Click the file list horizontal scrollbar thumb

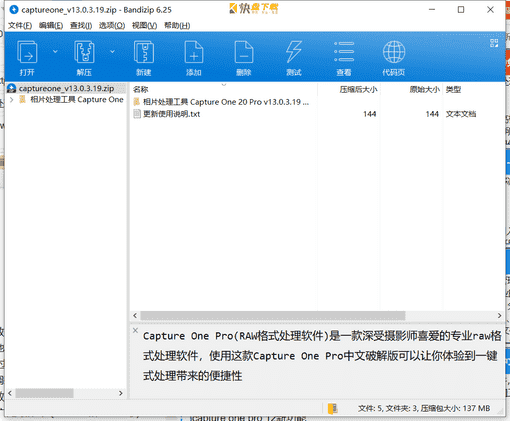(273, 315)
